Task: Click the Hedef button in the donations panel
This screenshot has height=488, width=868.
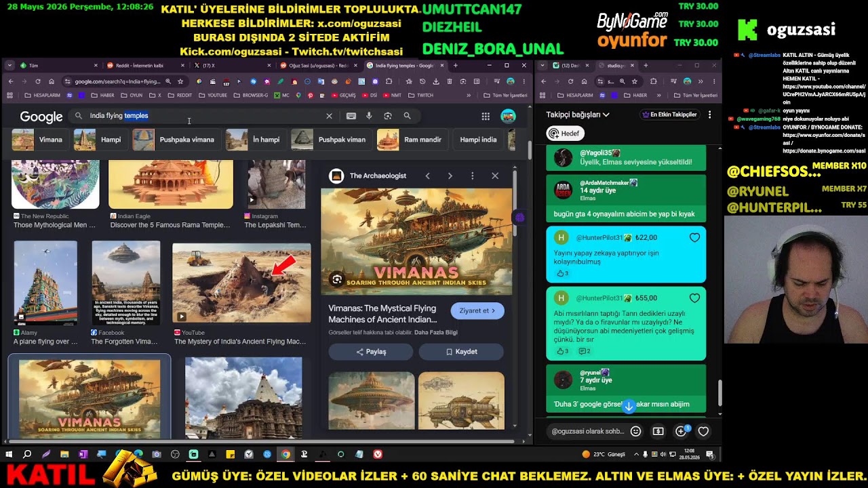Action: click(x=565, y=134)
